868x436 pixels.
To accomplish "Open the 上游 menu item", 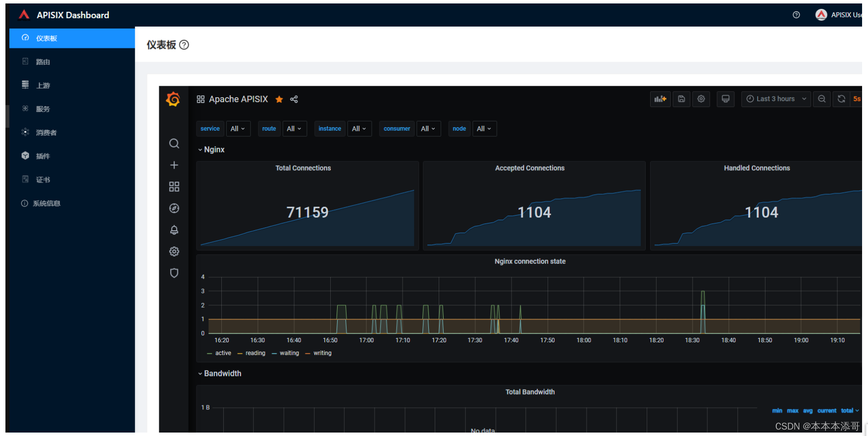I will tap(72, 85).
